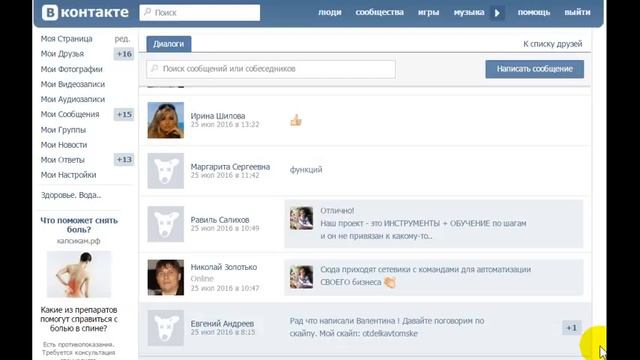Click the magnifier icon in top search
The width and height of the screenshot is (640, 360).
pos(148,12)
